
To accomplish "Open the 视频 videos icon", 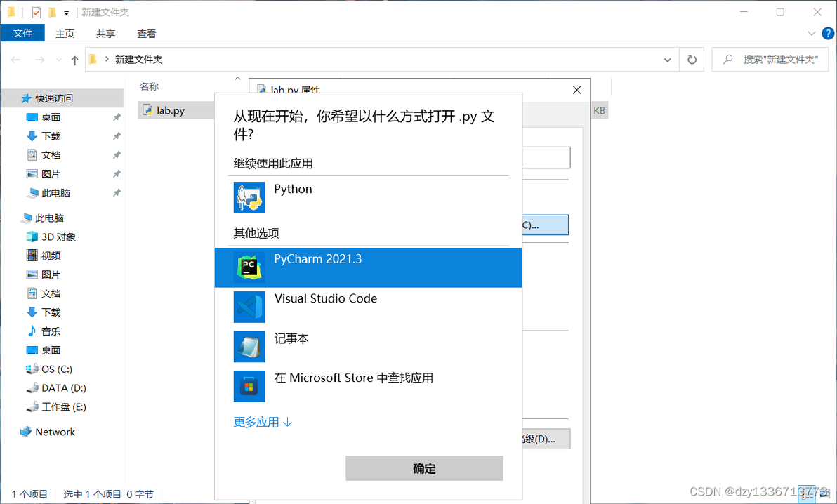I will coord(32,256).
